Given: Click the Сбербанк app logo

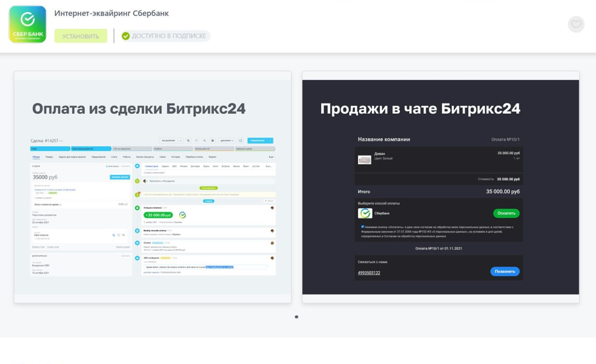Looking at the screenshot, I should [x=27, y=24].
